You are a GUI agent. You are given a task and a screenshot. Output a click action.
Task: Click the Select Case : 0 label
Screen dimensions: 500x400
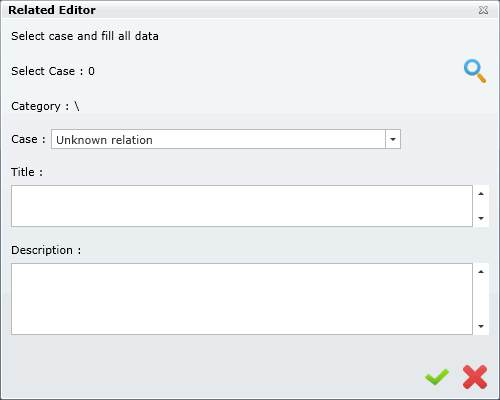53,71
